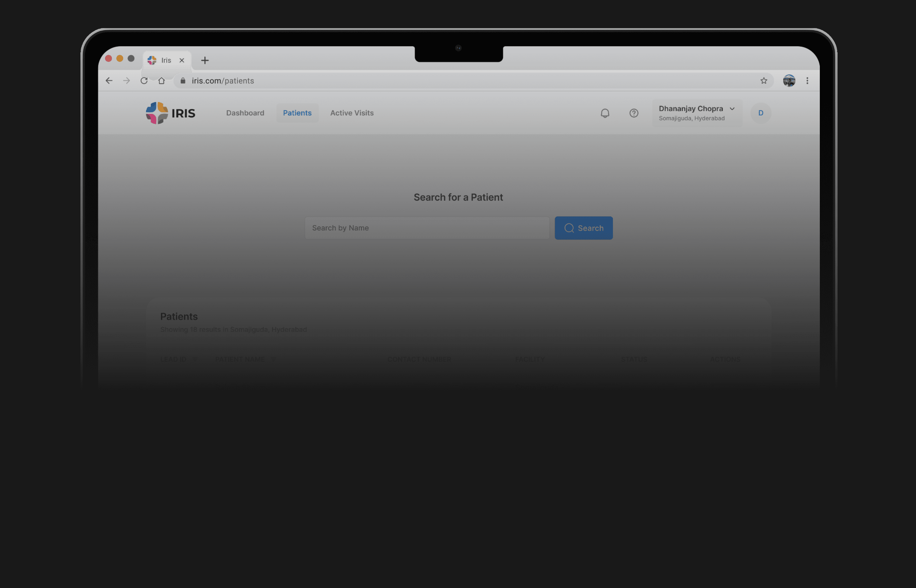
Task: Click the round D user avatar
Action: point(761,113)
